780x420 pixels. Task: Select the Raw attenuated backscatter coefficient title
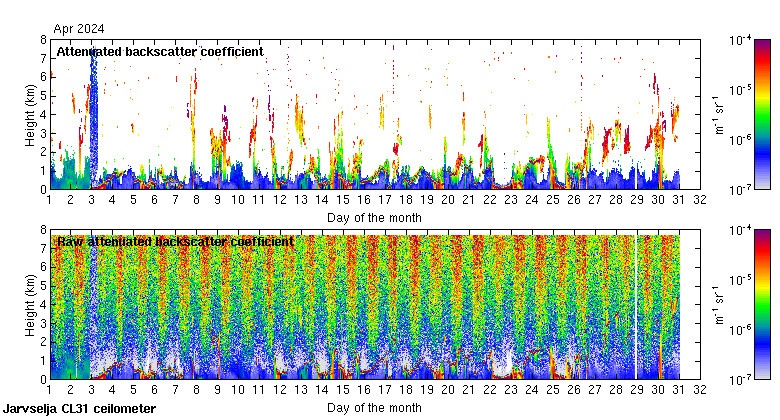(175, 242)
